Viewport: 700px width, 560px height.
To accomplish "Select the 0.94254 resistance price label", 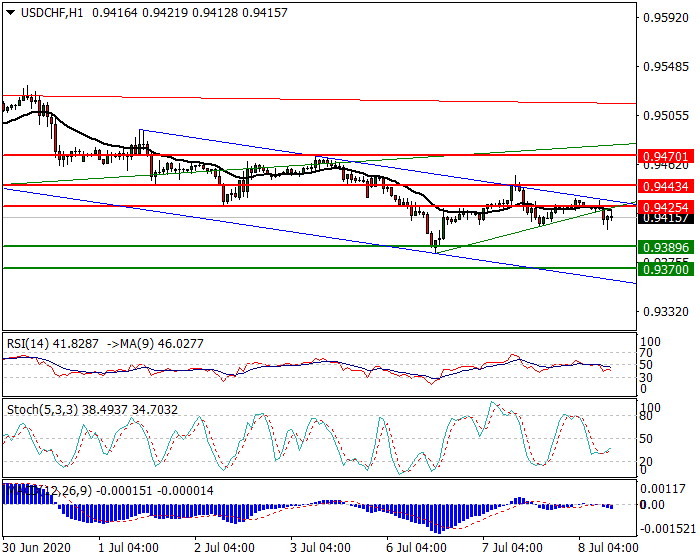I will click(666, 207).
